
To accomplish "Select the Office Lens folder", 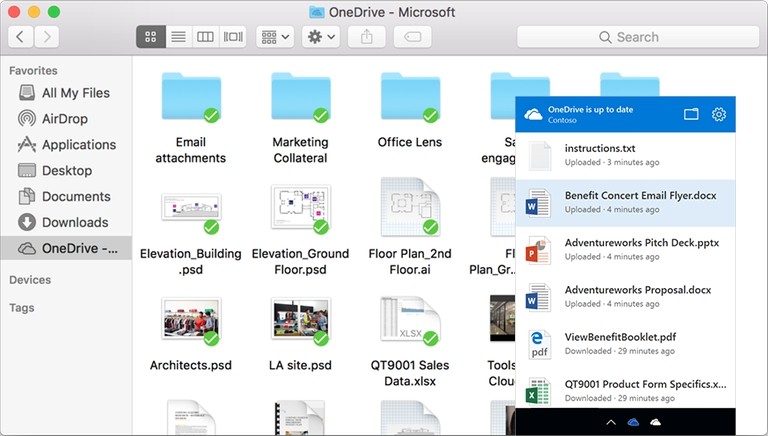I will 410,97.
